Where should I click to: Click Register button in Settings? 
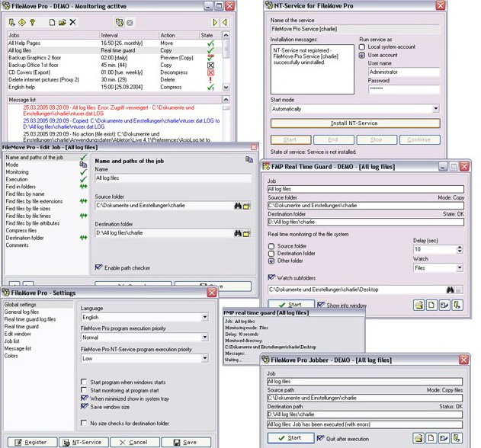pyautogui.click(x=32, y=442)
